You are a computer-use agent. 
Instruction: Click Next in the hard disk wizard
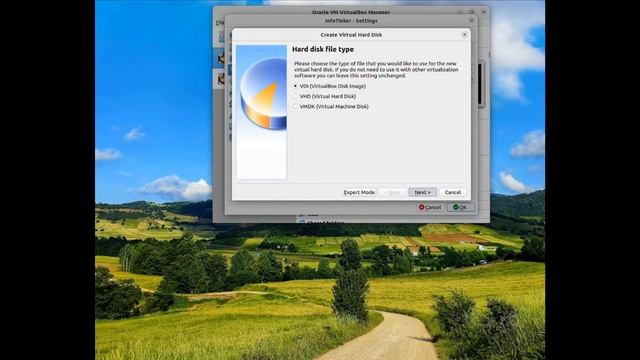click(x=422, y=192)
